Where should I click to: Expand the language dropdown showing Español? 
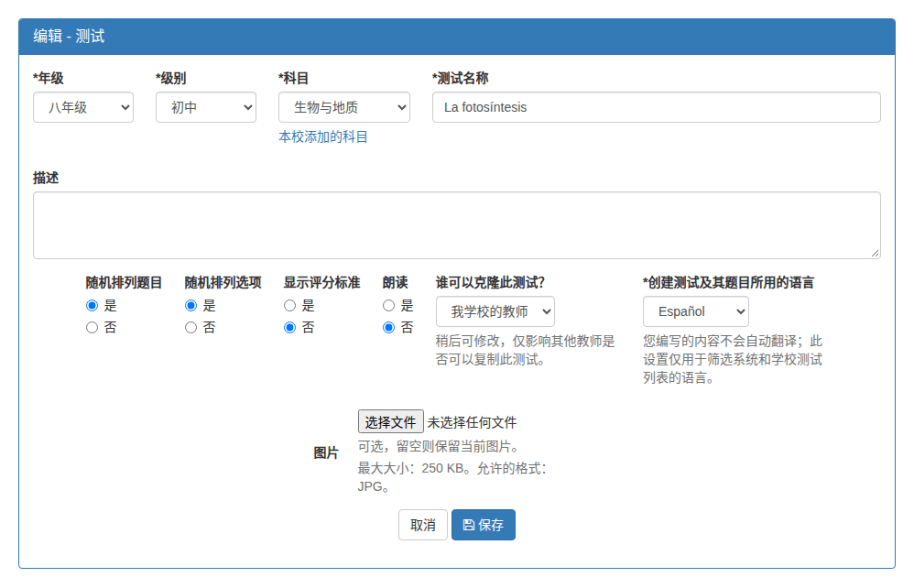click(x=695, y=311)
